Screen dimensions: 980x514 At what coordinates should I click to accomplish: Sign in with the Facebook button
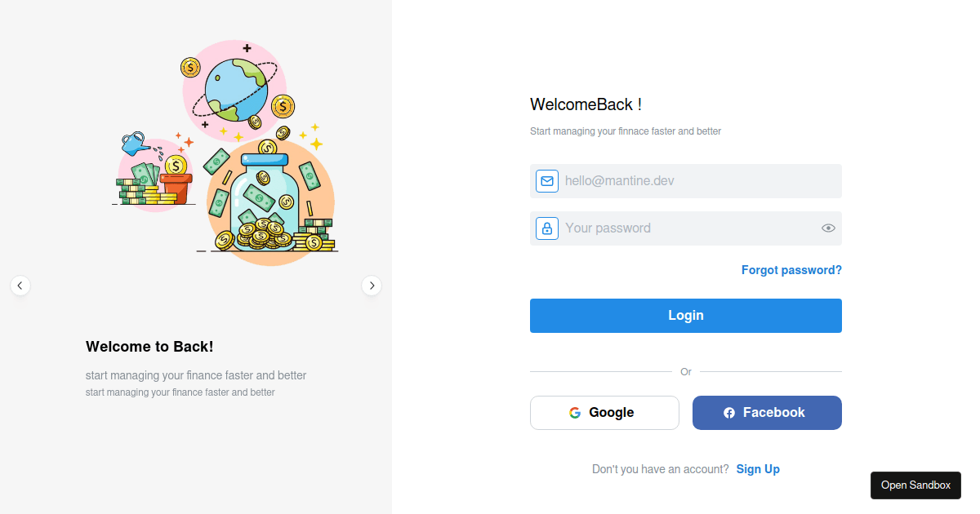(x=767, y=412)
